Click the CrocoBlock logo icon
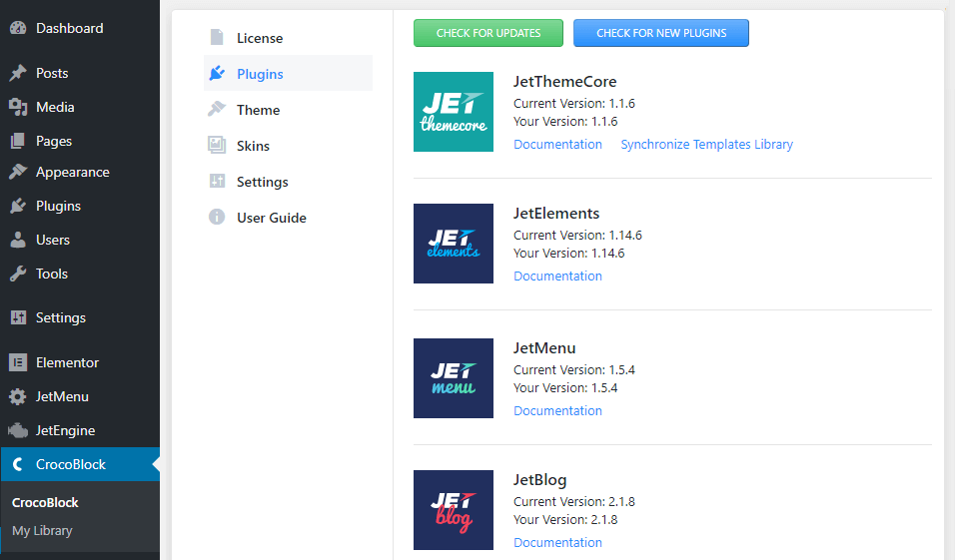 coord(18,464)
